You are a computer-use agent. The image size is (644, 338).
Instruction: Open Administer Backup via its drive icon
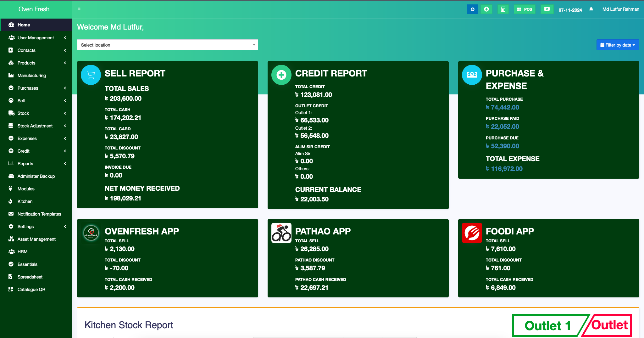tap(11, 176)
